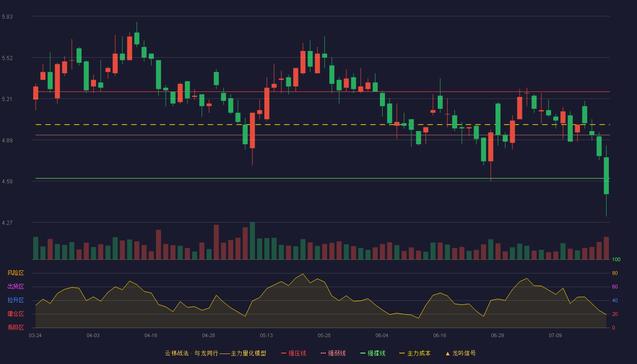Click the 03-24 date axis label

(x=35, y=335)
